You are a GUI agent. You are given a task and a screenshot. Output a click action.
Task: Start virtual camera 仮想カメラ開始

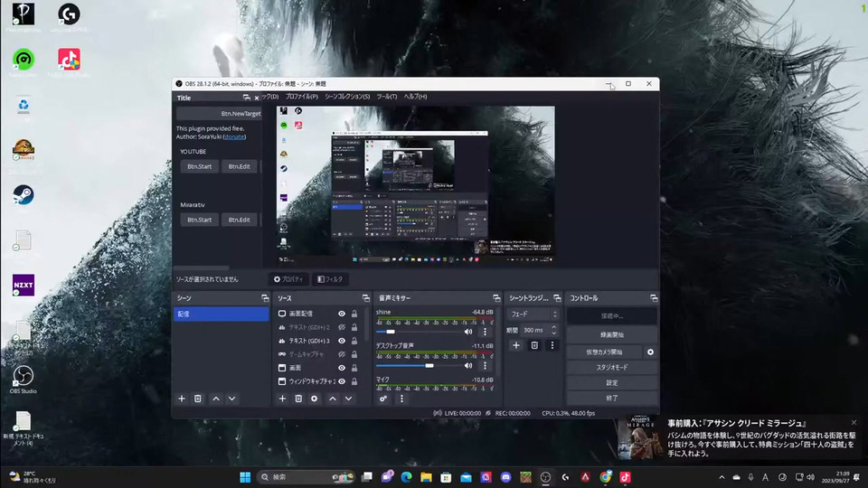(x=605, y=352)
